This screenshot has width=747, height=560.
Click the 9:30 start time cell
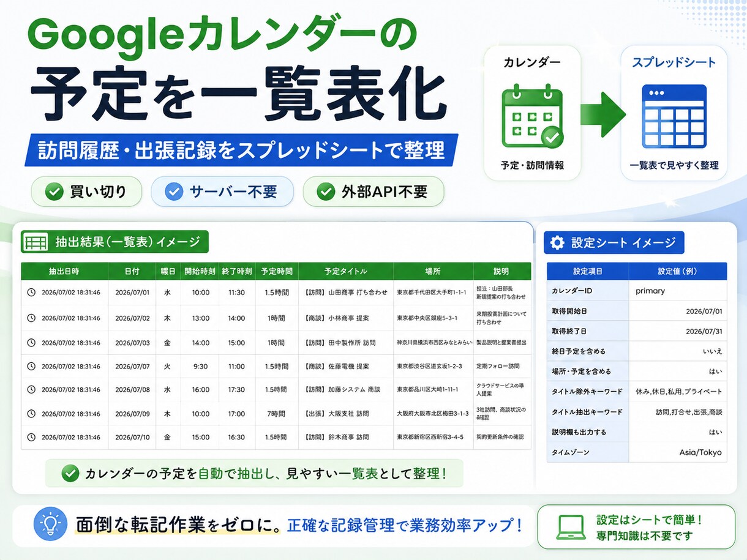[x=200, y=366]
